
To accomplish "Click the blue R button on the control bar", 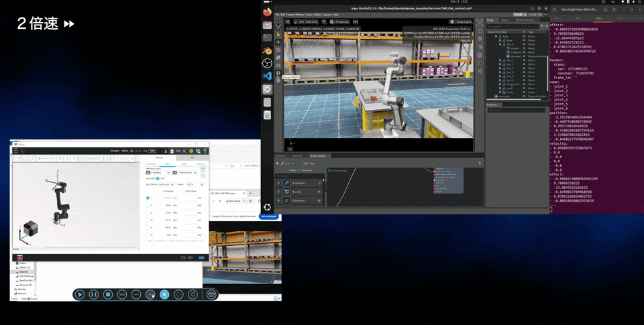I will (x=164, y=294).
